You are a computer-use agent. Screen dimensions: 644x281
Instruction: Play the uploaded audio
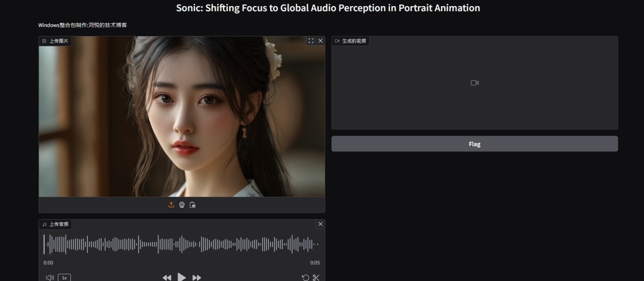[x=182, y=277]
